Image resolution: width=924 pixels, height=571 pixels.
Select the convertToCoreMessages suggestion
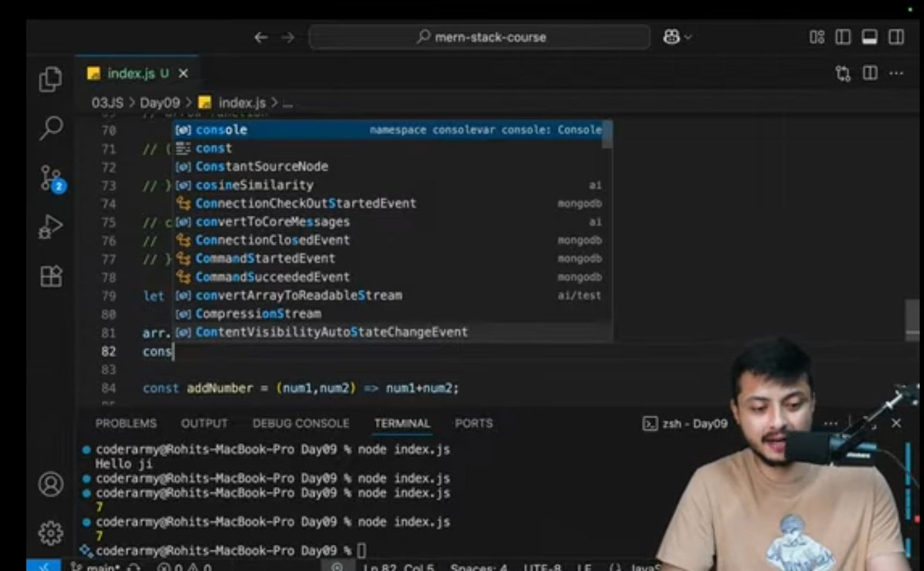(x=389, y=222)
